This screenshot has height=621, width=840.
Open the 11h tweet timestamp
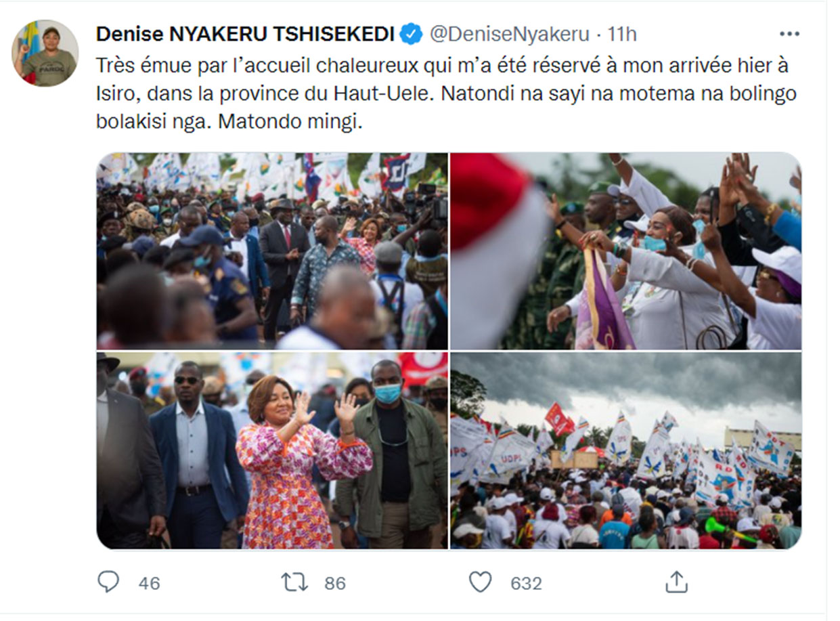(x=622, y=34)
